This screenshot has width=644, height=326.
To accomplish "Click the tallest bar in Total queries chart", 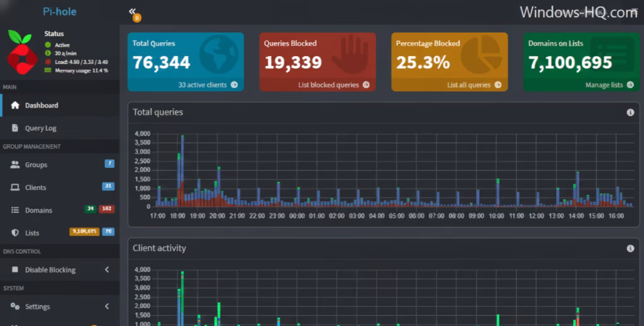I will (182, 171).
